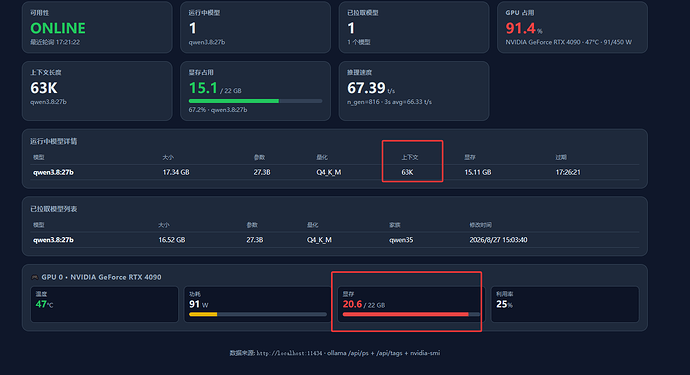The image size is (690, 375).
Task: Click qwen3.8:27b in the running models table
Action: coord(53,172)
